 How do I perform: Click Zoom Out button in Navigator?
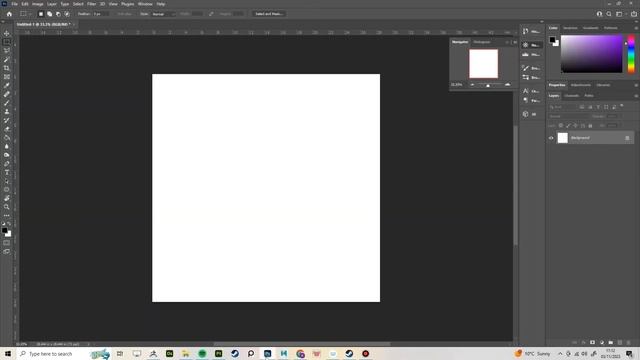(x=472, y=85)
